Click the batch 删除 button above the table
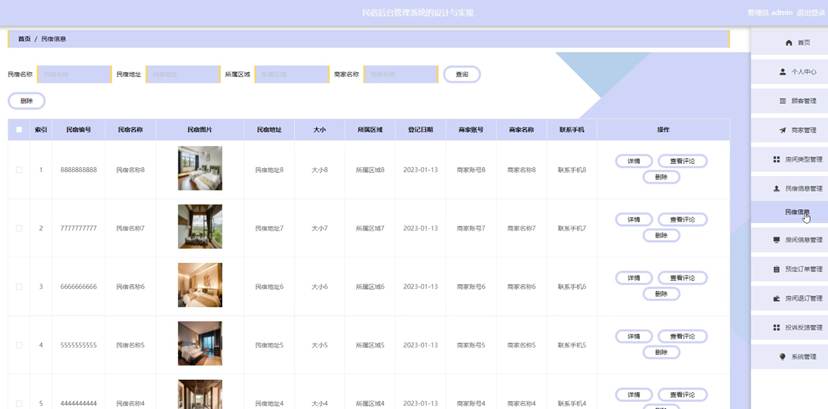This screenshot has height=409, width=828. coord(26,101)
